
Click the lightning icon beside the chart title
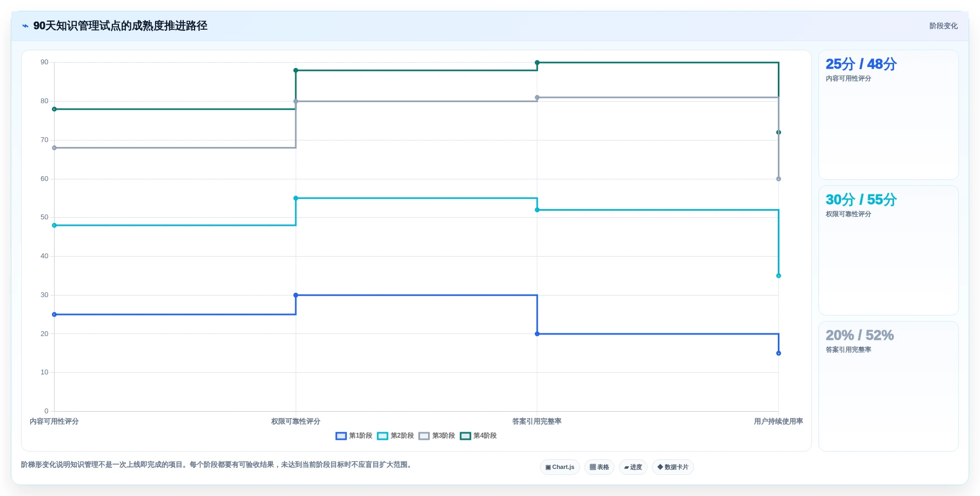(25, 26)
